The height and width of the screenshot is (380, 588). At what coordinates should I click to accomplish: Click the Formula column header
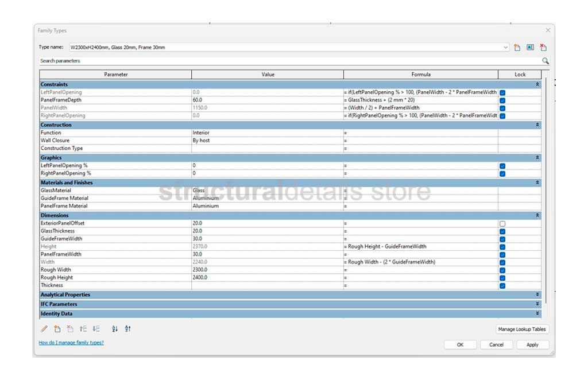(x=420, y=75)
